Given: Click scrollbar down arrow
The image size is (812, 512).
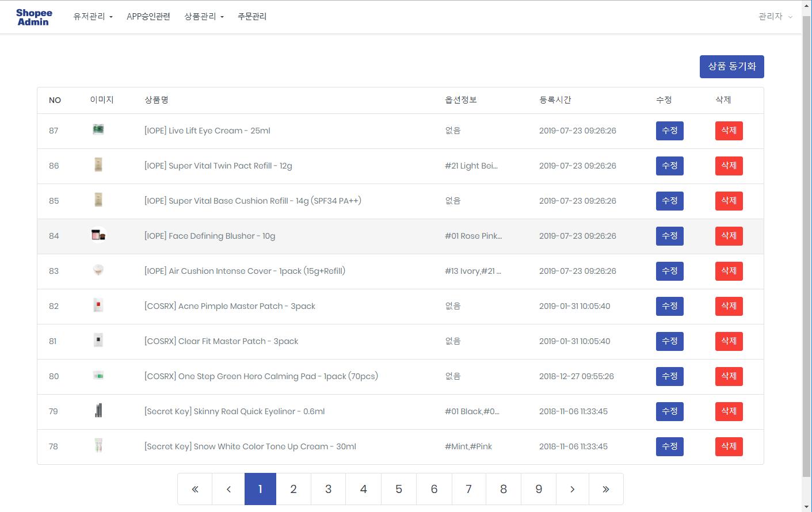Looking at the screenshot, I should pos(806,507).
